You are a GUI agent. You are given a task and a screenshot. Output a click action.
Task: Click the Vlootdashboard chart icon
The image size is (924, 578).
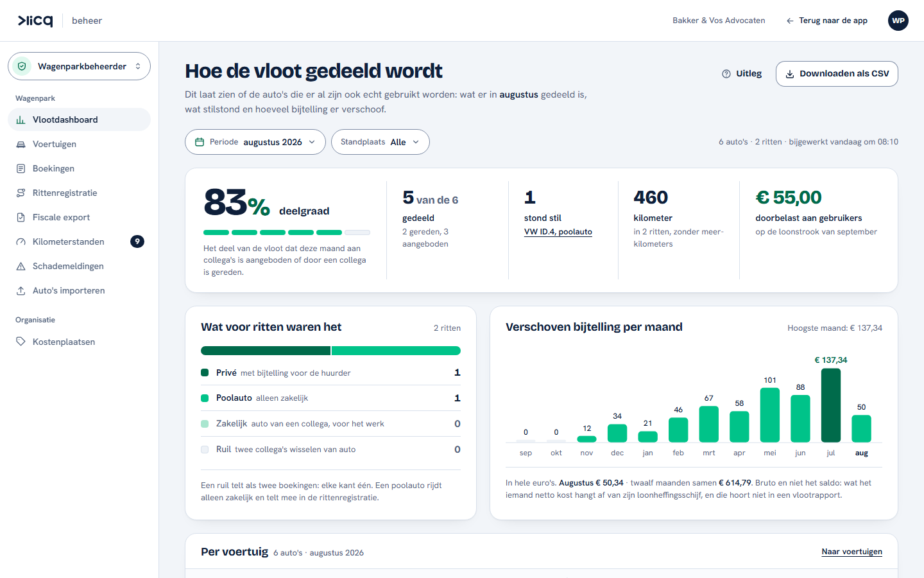(21, 119)
